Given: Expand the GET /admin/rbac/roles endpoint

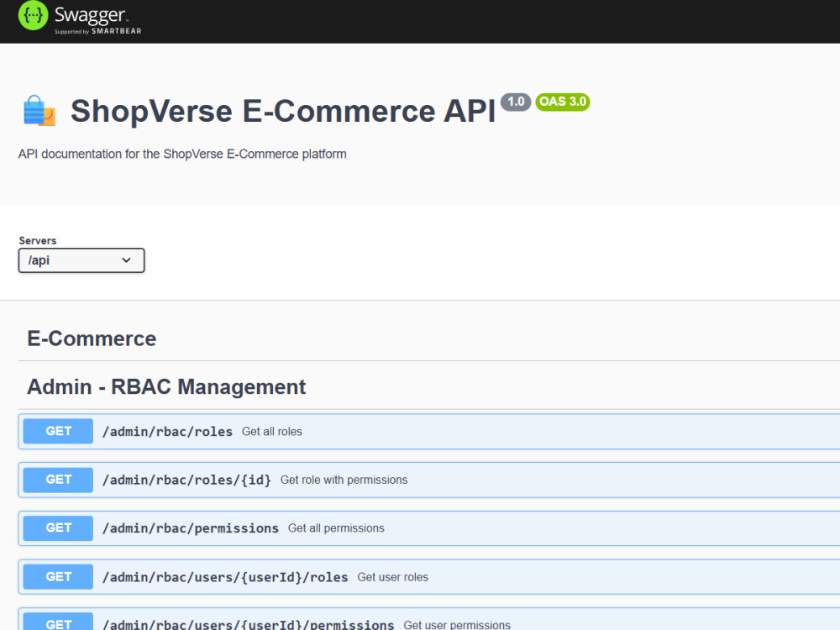Looking at the screenshot, I should (429, 431).
